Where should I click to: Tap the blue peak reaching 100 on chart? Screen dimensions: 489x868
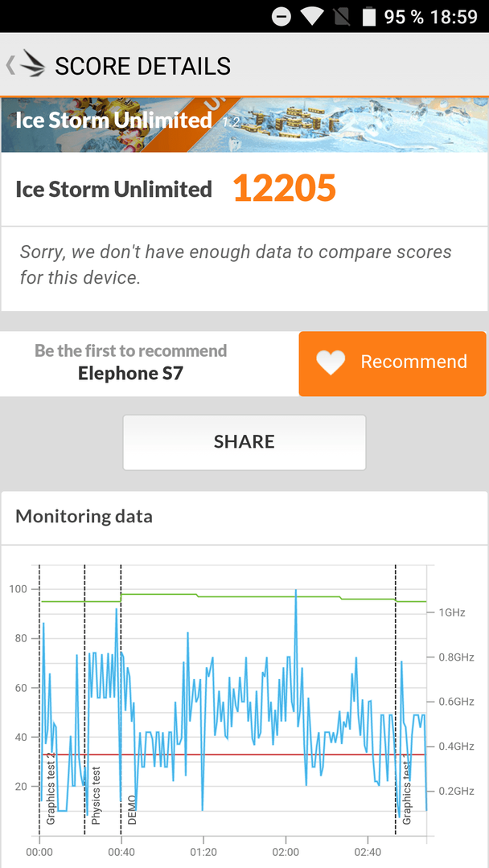click(x=296, y=592)
